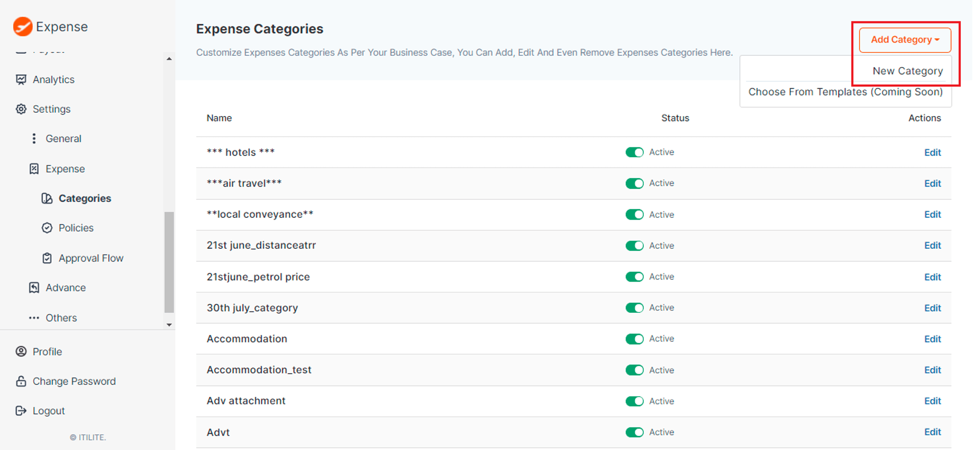Toggle the Advt category status switch

(x=634, y=432)
